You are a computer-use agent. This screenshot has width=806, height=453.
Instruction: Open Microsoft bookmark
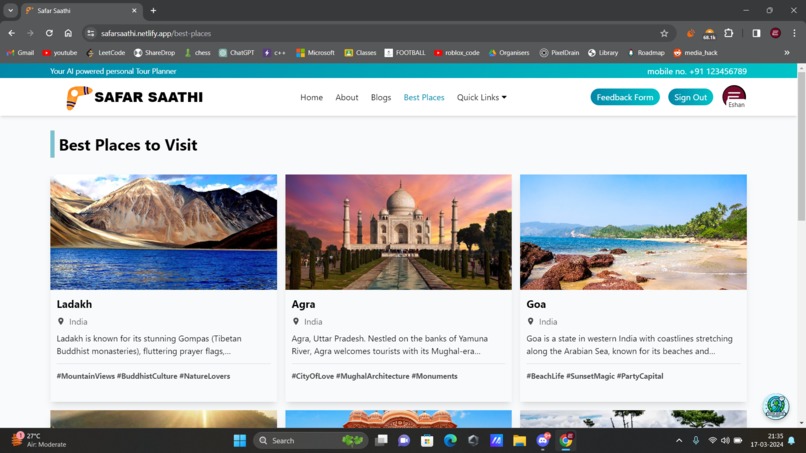(315, 52)
